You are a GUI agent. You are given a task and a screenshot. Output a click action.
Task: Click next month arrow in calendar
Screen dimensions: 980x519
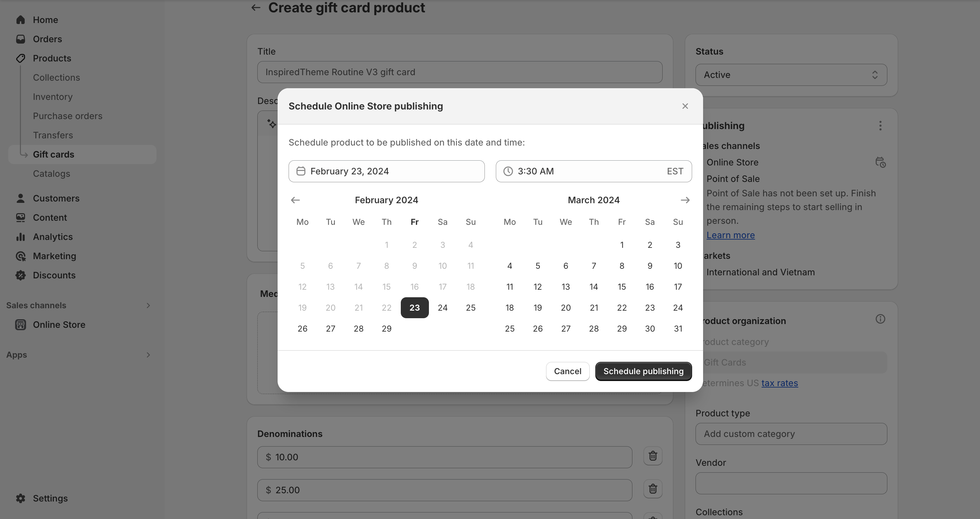(685, 200)
